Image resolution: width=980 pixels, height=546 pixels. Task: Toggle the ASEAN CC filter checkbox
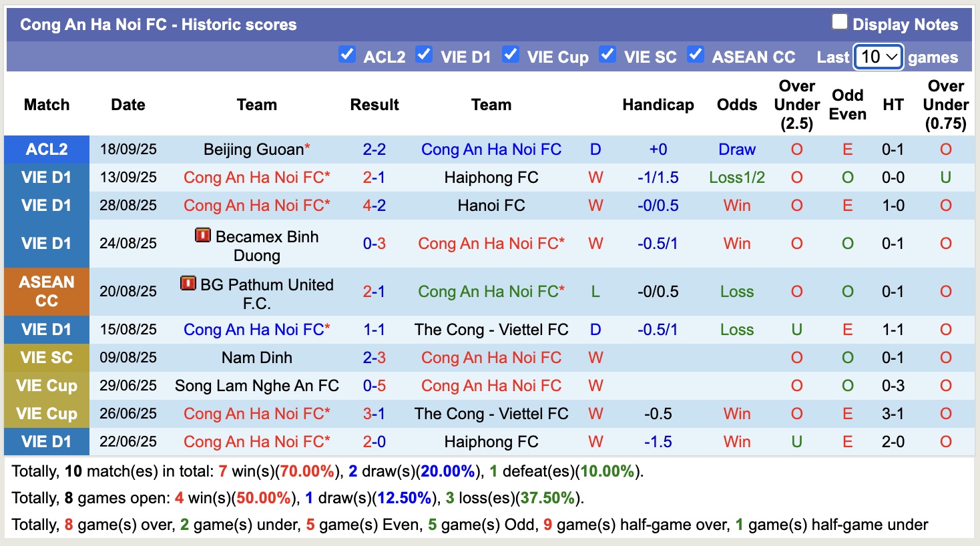click(x=696, y=55)
